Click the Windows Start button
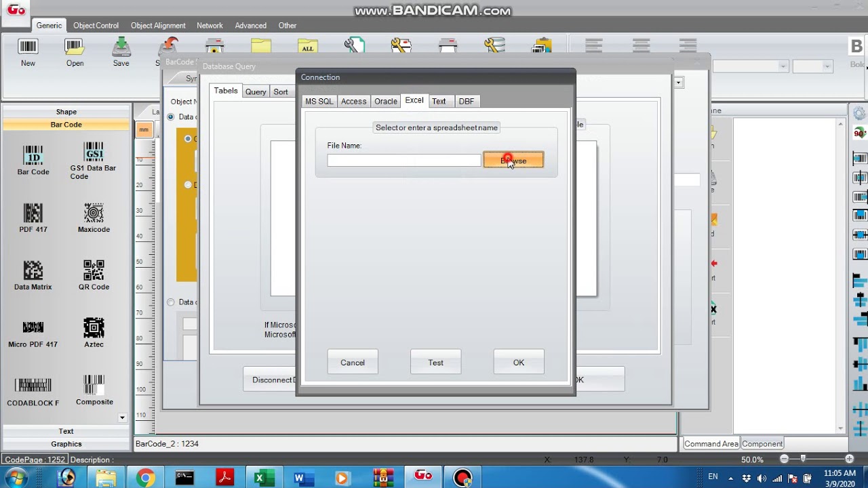This screenshot has height=488, width=868. click(x=16, y=477)
